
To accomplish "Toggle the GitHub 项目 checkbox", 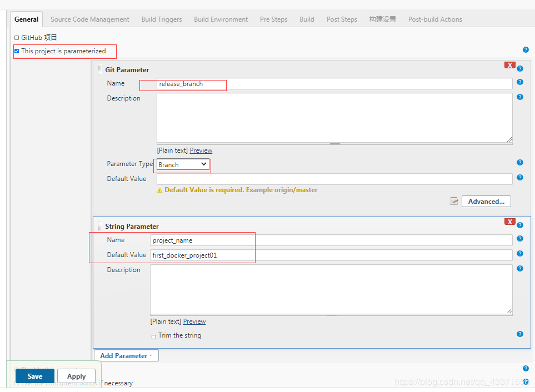I will (17, 38).
